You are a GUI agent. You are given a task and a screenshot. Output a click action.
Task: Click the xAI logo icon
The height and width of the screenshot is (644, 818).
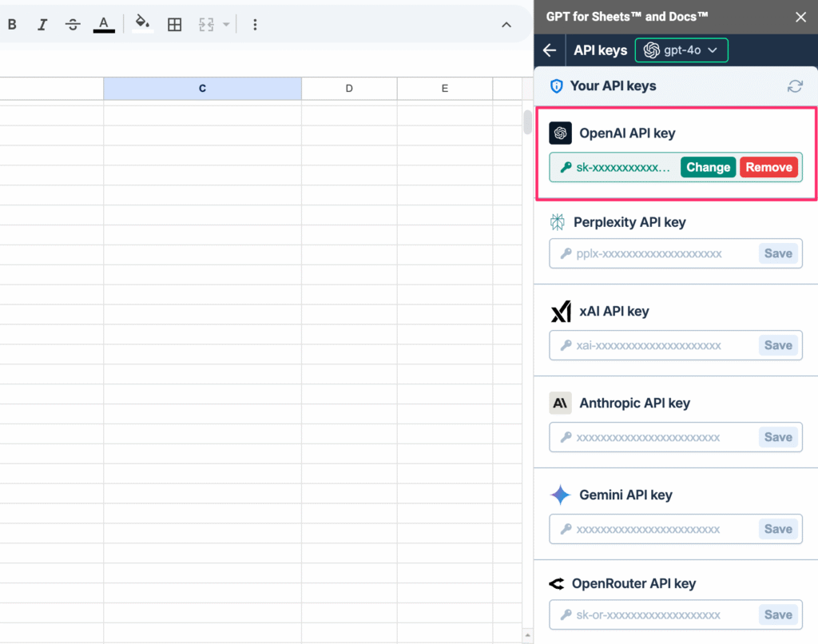(x=561, y=312)
